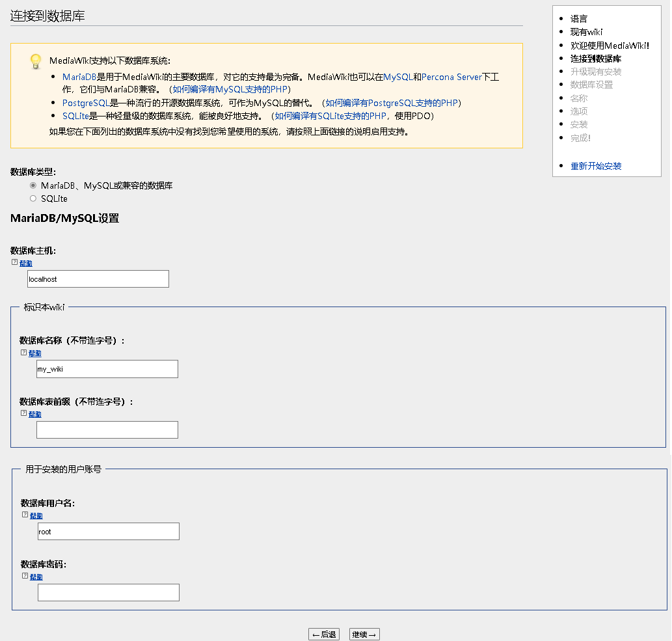Open the Percona Server link

[x=451, y=77]
